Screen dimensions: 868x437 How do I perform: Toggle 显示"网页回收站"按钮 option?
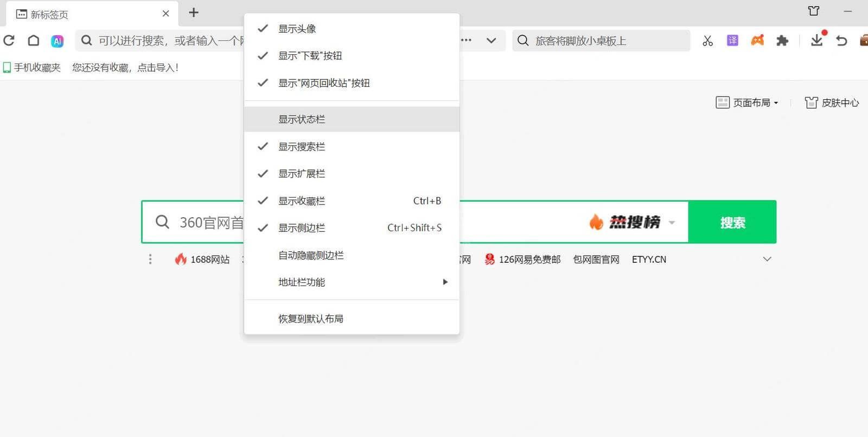(352, 83)
